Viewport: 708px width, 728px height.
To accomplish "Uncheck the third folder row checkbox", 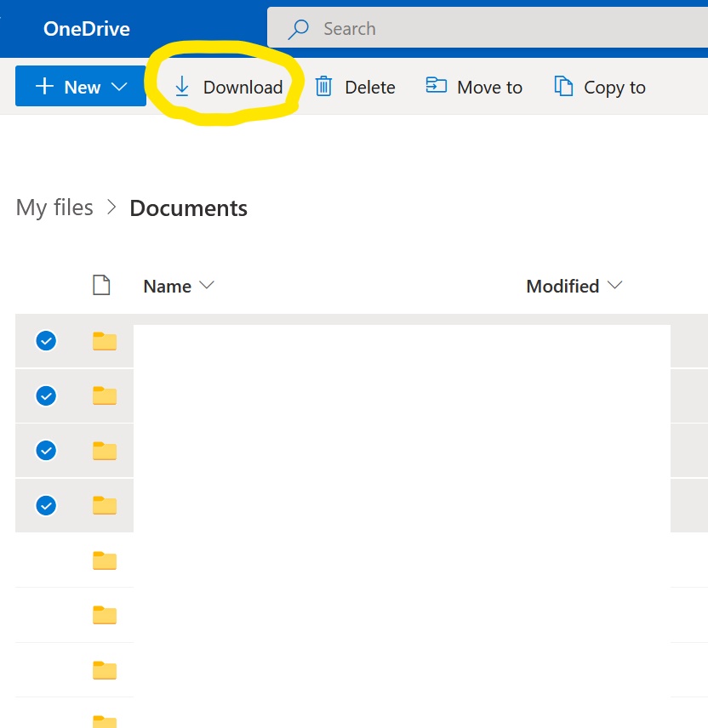I will [x=46, y=450].
